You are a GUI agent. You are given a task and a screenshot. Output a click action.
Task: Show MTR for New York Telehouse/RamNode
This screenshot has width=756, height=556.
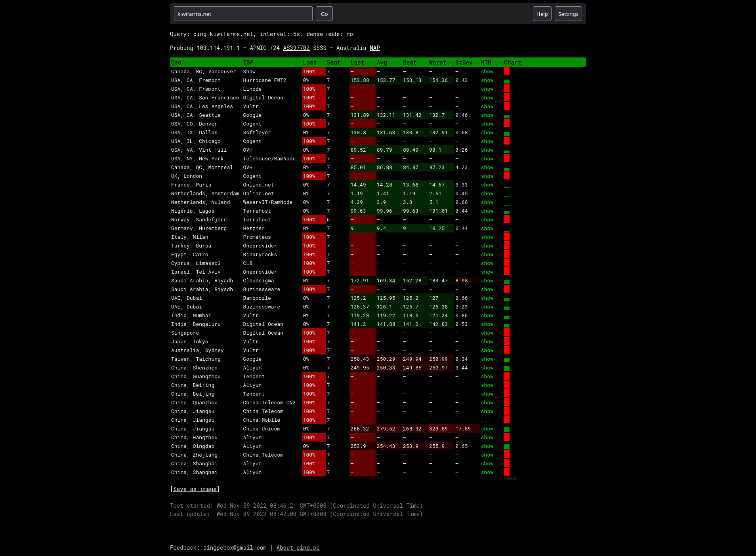point(487,159)
